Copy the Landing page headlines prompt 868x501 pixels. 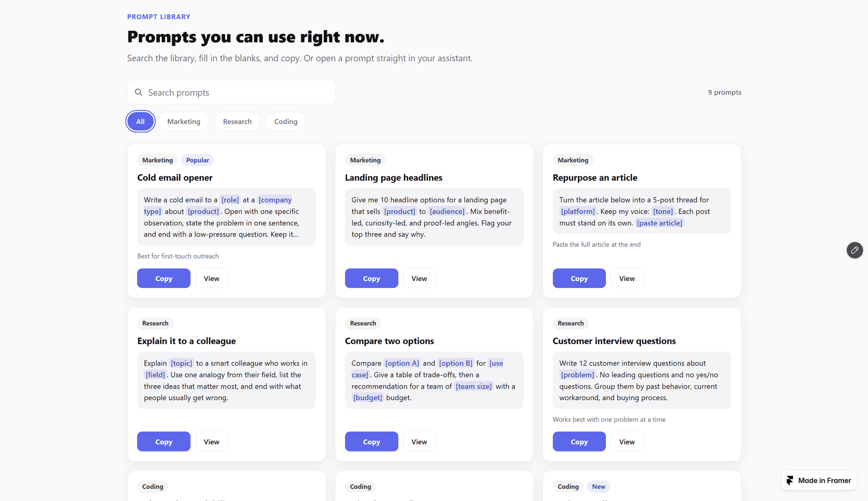(371, 278)
